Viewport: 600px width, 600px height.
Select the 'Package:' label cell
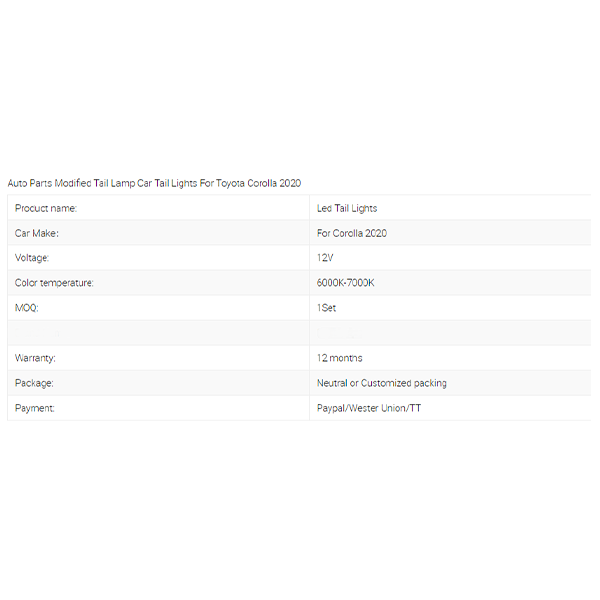point(34,383)
